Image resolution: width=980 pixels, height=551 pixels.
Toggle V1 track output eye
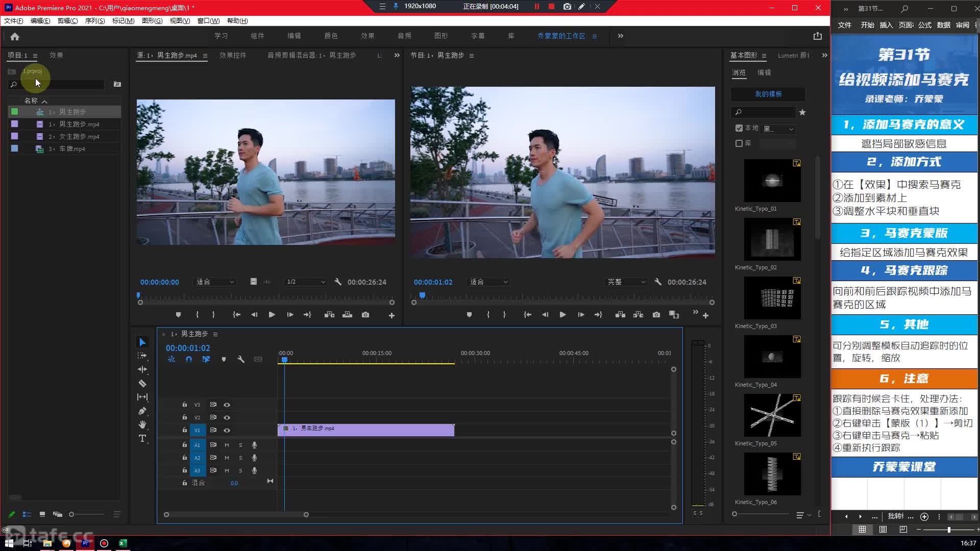click(227, 430)
